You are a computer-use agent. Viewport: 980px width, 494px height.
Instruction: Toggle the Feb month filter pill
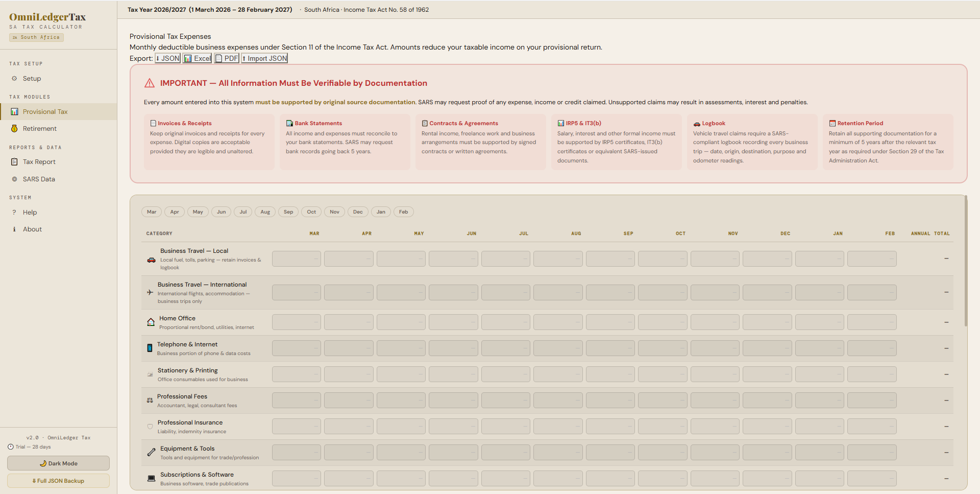click(x=403, y=212)
